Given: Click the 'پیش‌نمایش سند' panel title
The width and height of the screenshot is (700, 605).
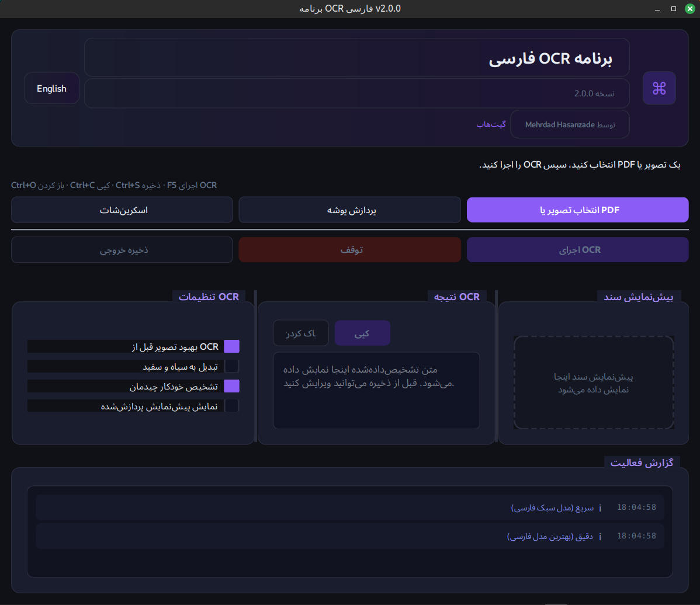Looking at the screenshot, I should click(639, 297).
